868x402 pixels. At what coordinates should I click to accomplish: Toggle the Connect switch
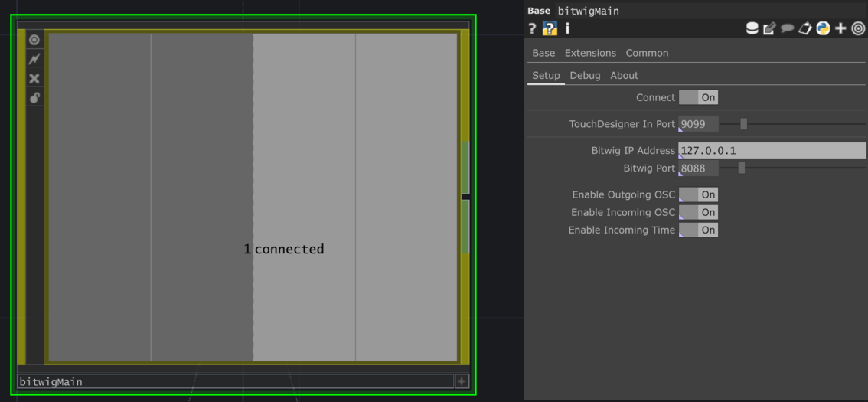point(698,97)
